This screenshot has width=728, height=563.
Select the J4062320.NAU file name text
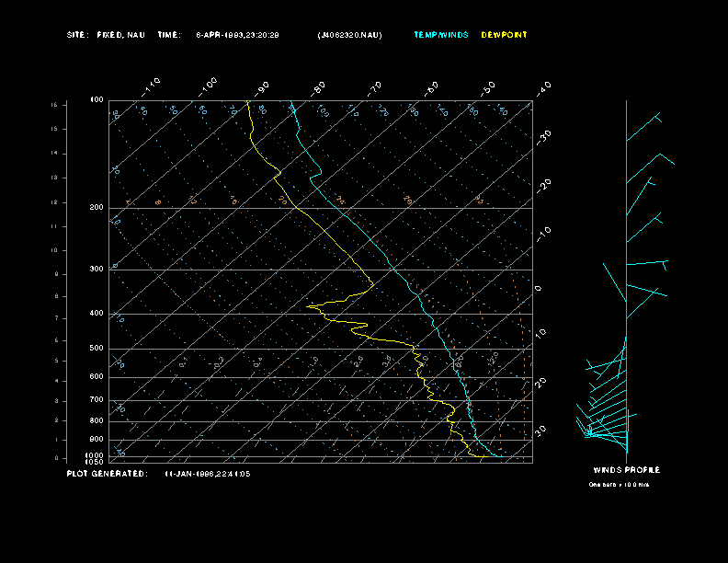(349, 35)
